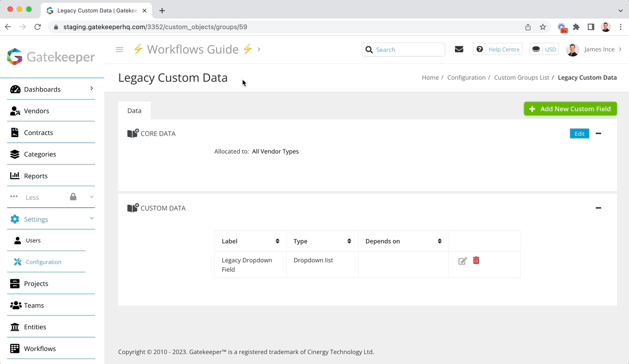
Task: Click the edit pencil icon for Legacy Dropdown Field
Action: coord(462,261)
